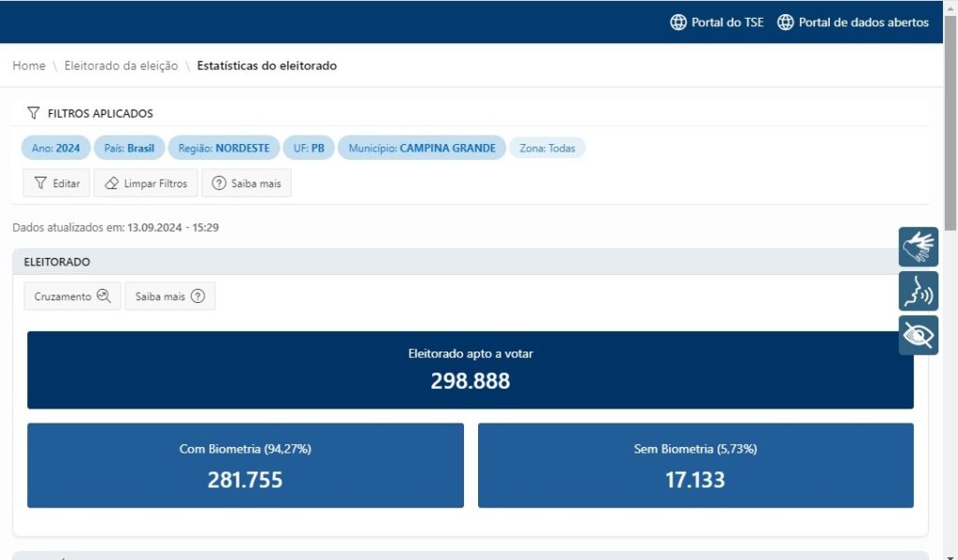Click the vertical page scrollbar thumb
Screen dimensions: 958x560
tap(951, 122)
